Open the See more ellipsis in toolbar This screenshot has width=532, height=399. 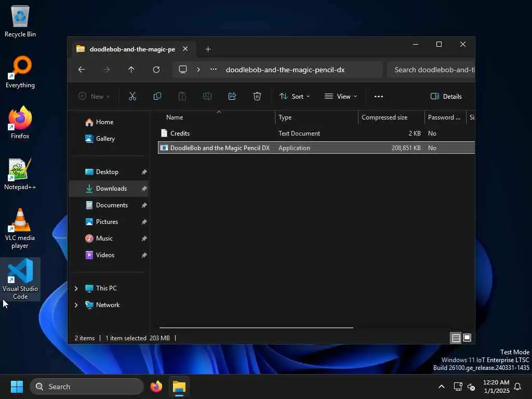(379, 96)
